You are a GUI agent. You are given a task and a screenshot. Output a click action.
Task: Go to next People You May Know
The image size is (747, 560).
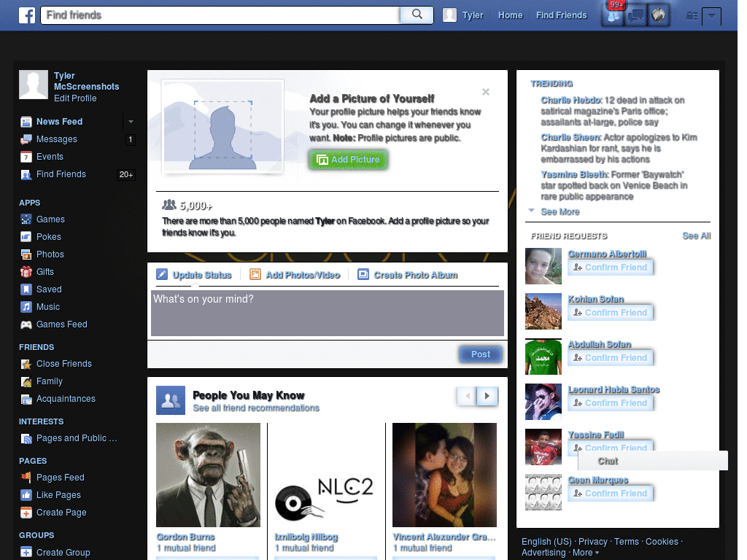click(x=487, y=396)
